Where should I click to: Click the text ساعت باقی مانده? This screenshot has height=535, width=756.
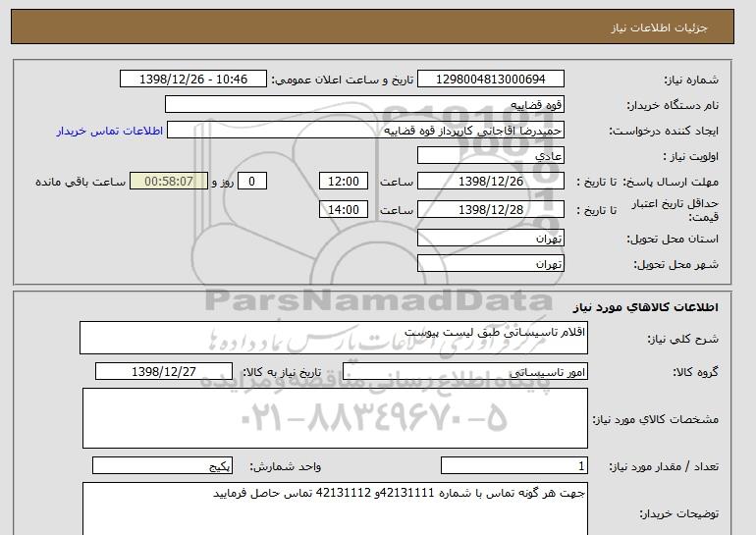pyautogui.click(x=81, y=182)
